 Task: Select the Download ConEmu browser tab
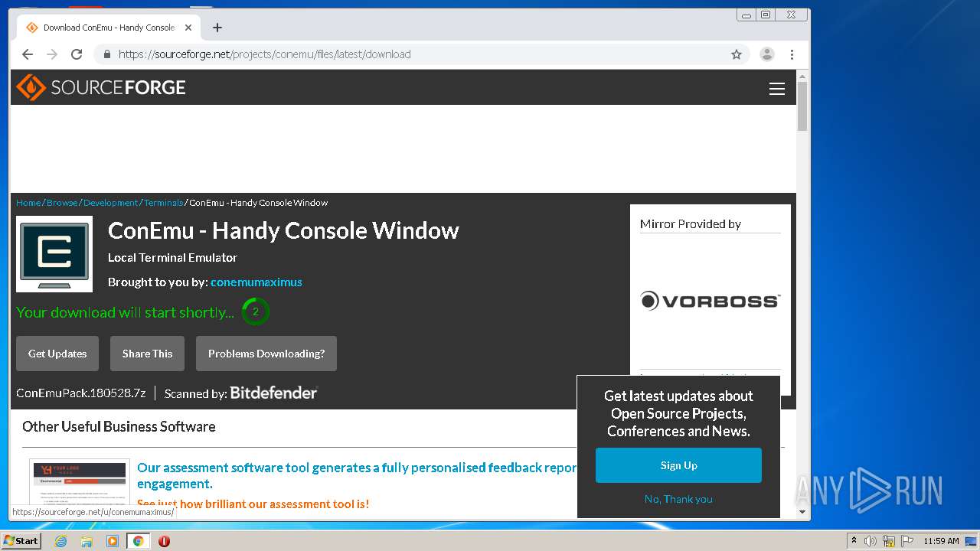coord(108,28)
